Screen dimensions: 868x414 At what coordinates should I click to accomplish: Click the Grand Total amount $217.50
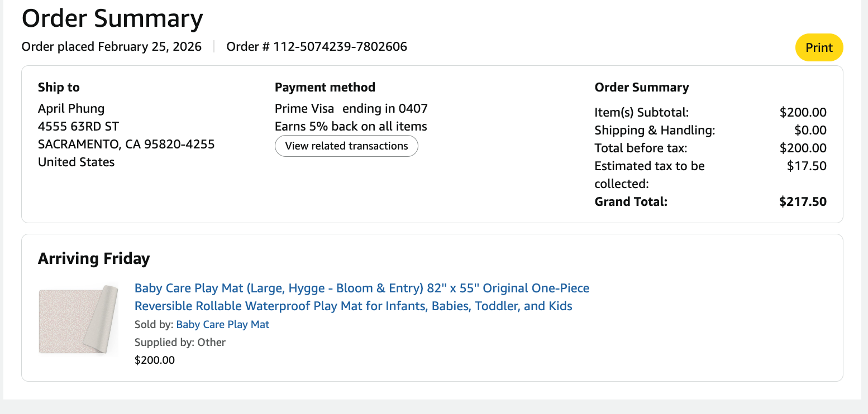803,202
